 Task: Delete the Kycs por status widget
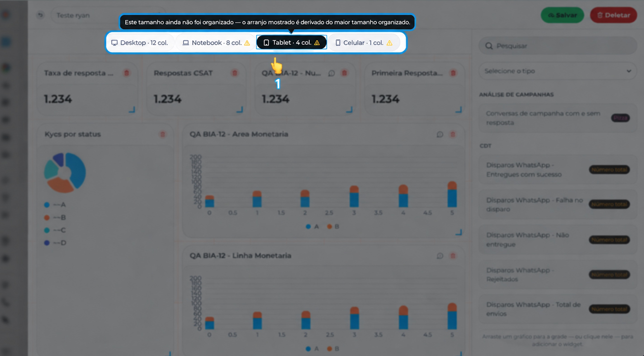163,134
